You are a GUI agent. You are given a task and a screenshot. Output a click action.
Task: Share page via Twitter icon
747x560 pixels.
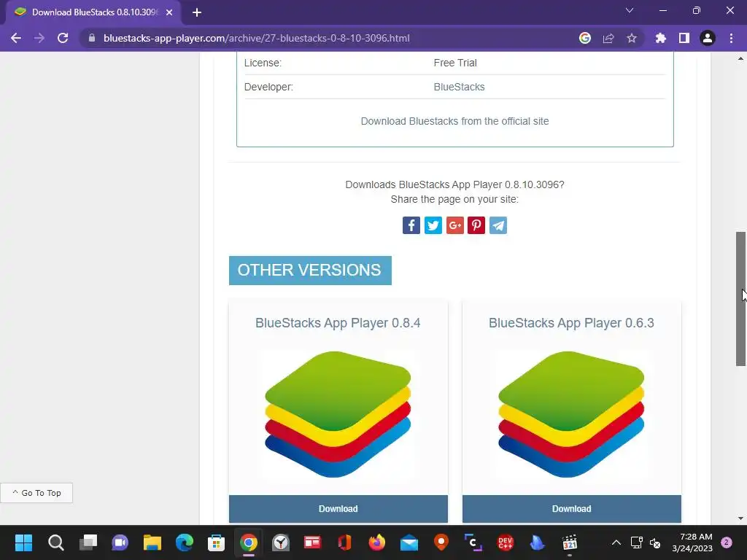(433, 225)
